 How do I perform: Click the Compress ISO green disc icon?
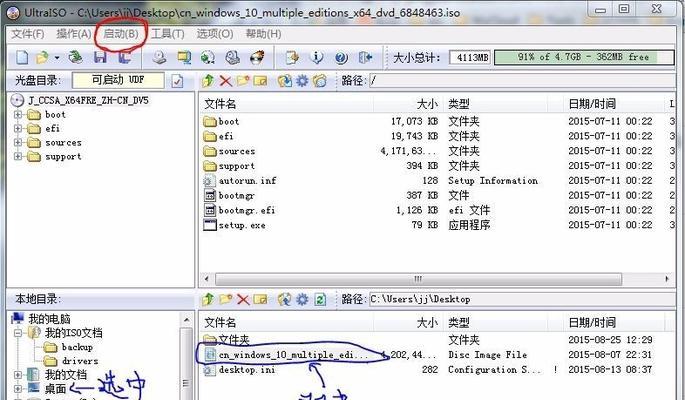pos(208,57)
